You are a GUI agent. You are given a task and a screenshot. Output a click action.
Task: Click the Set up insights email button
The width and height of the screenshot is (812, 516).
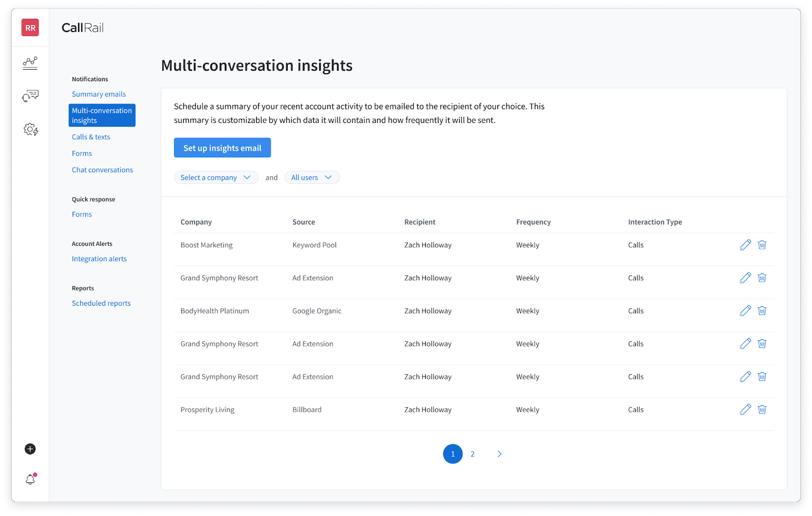(222, 147)
